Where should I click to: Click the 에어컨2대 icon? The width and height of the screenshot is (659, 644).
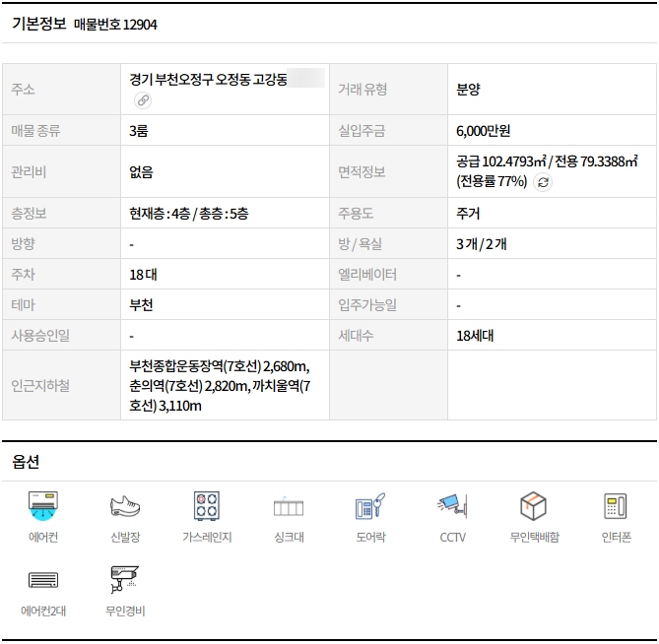click(x=44, y=581)
